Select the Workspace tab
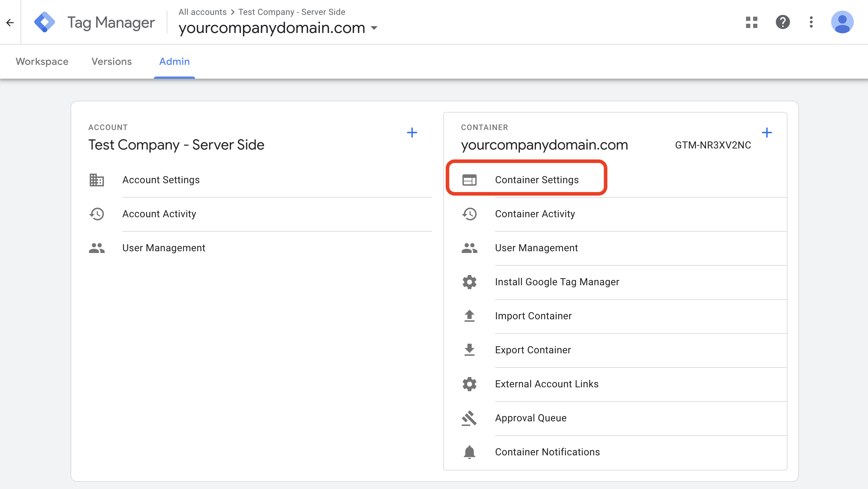 click(42, 61)
